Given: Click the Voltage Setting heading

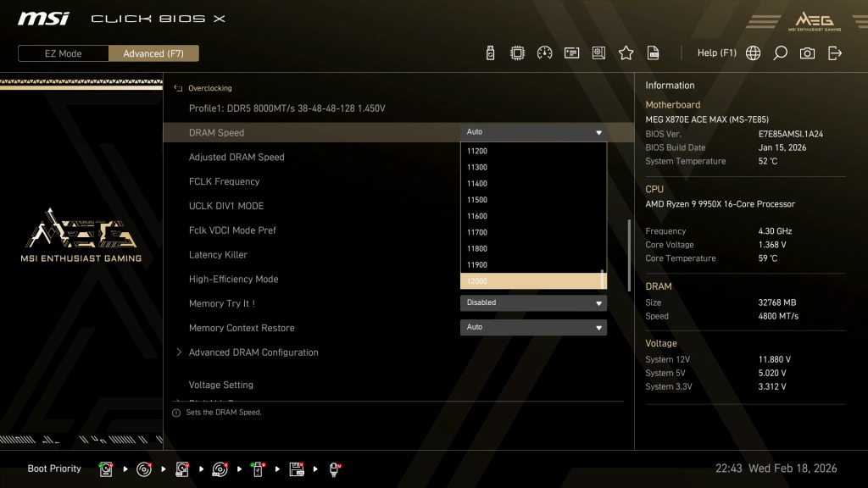Looking at the screenshot, I should 220,385.
